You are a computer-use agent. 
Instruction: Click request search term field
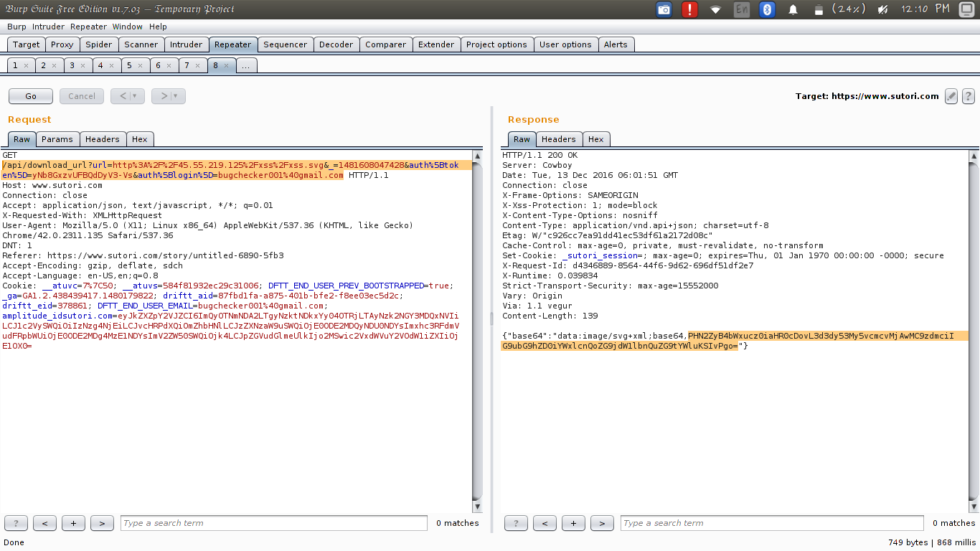coord(274,523)
